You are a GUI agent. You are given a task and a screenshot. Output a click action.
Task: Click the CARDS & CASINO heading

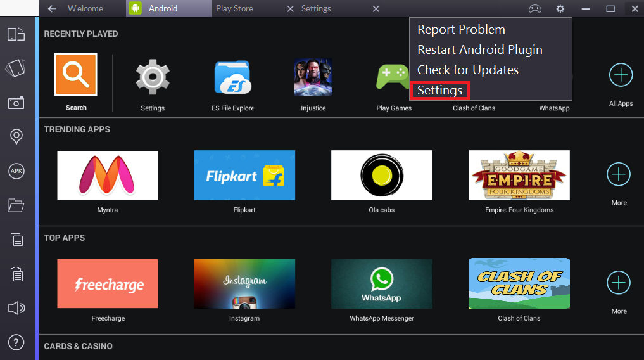click(78, 346)
